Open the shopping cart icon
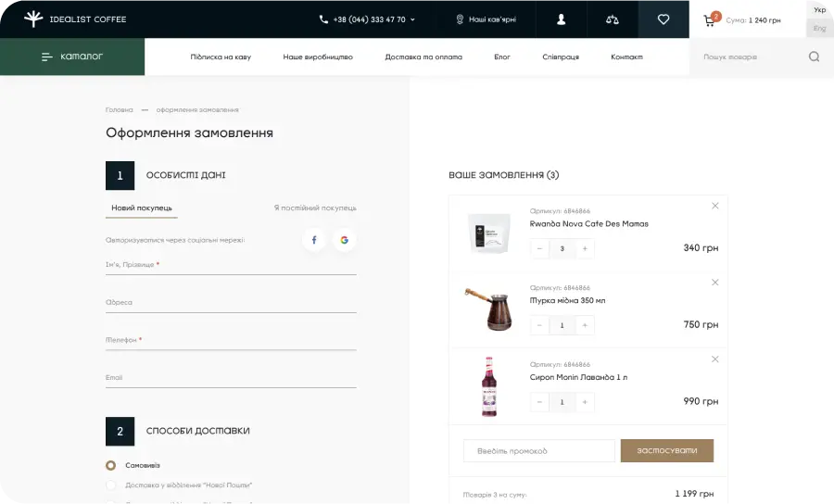Screen dimensions: 834x504 (x=710, y=20)
